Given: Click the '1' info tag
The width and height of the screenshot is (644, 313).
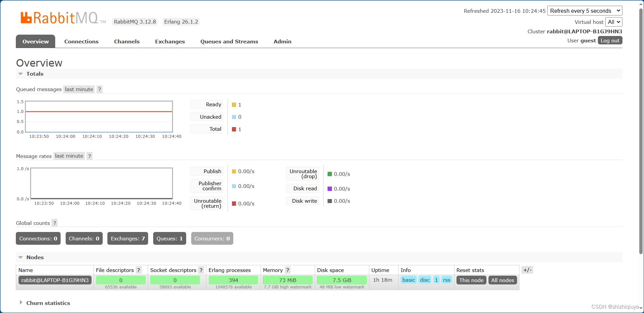Looking at the screenshot, I should (436, 280).
